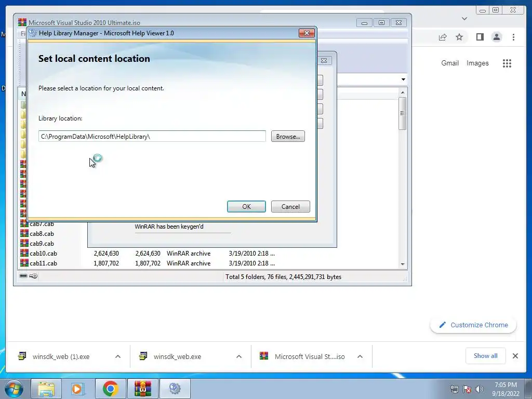Click the Show desktop button
This screenshot has width=532, height=399.
coord(529,389)
